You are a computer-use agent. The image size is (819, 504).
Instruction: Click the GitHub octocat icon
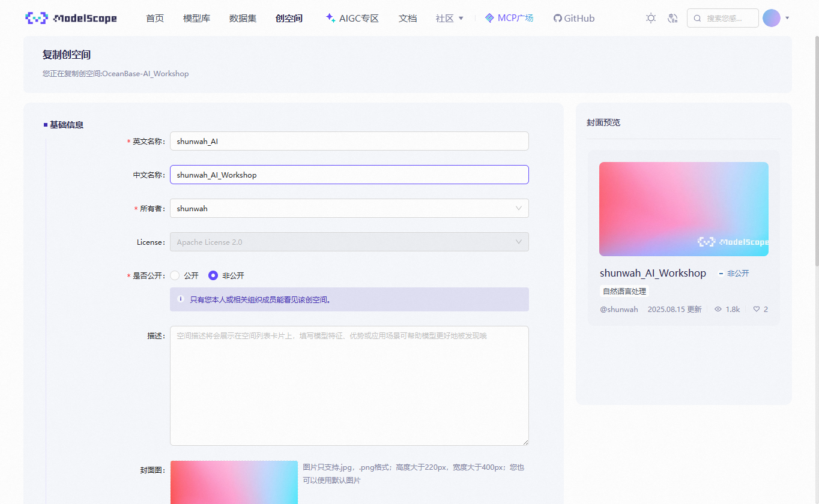[x=557, y=18]
